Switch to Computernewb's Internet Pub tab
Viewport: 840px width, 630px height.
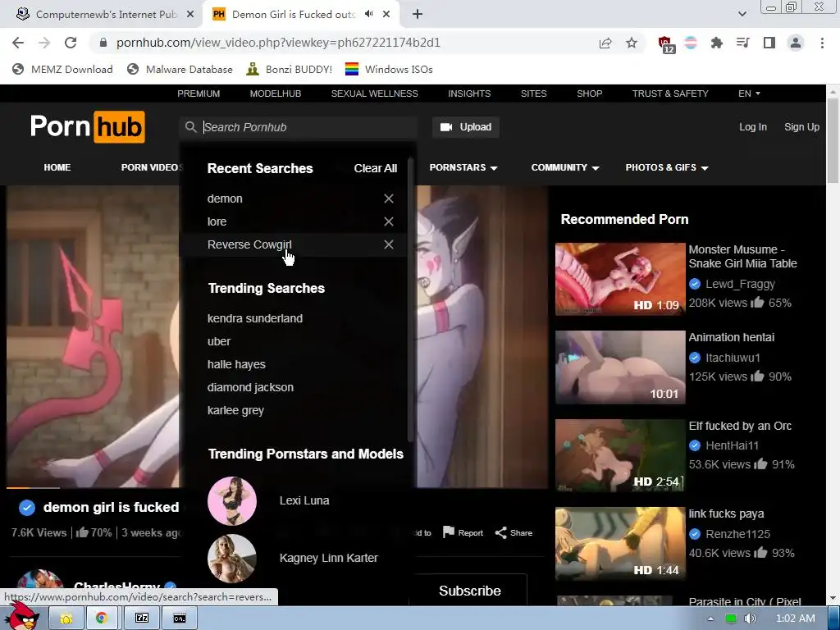[106, 15]
